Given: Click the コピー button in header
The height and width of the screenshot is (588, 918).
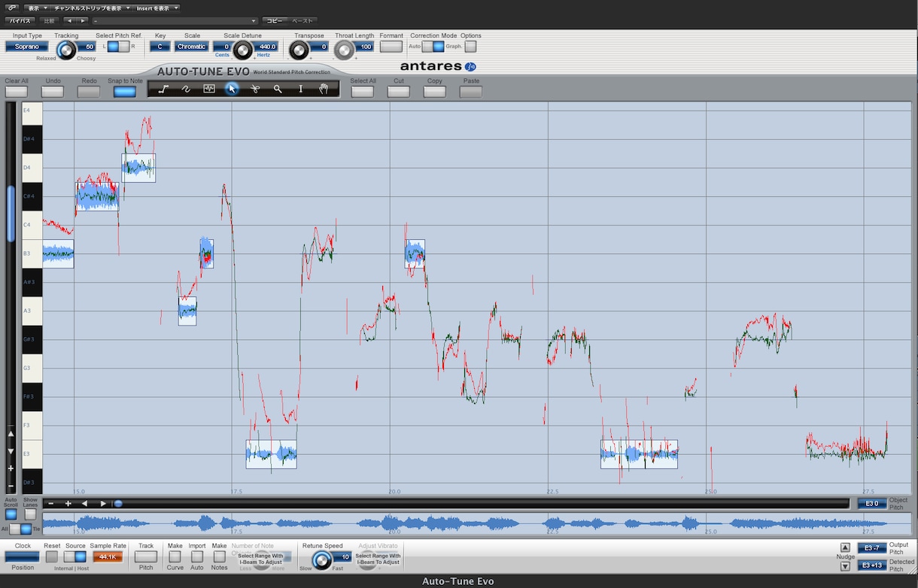Looking at the screenshot, I should 274,21.
